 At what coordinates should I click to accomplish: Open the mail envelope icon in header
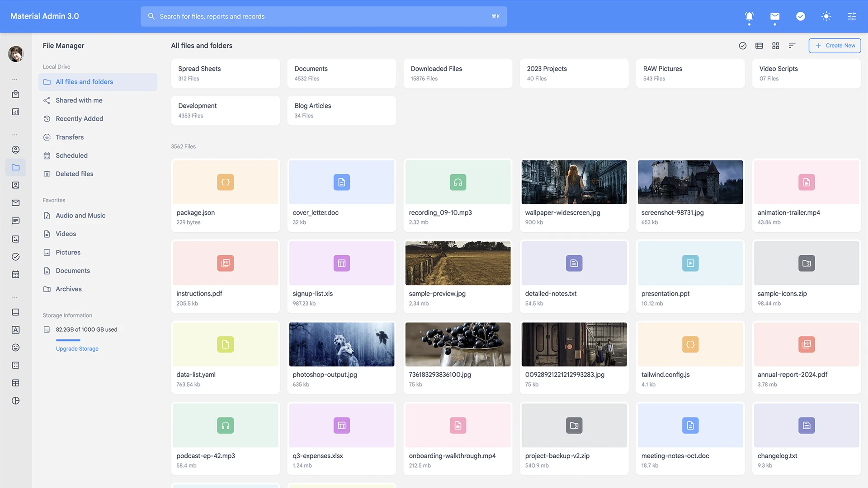point(775,16)
